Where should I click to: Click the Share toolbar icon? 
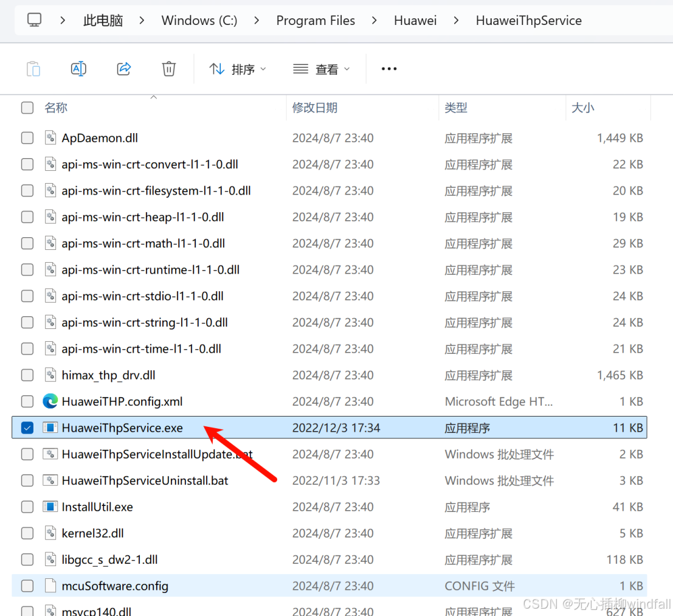[x=123, y=69]
